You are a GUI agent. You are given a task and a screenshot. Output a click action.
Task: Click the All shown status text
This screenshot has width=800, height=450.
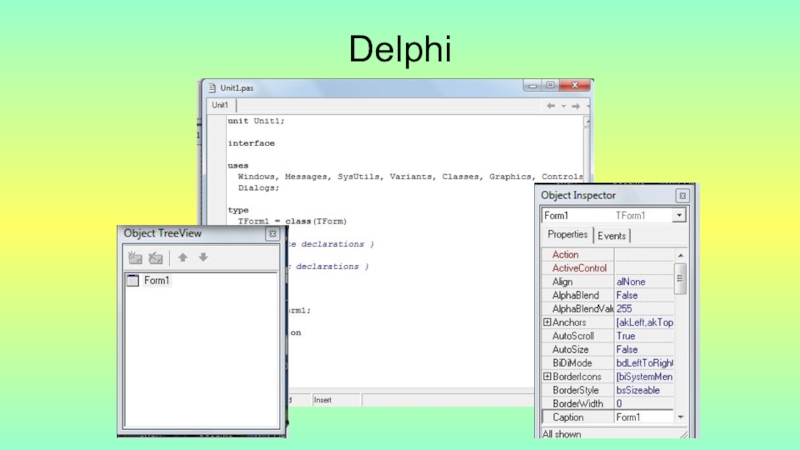coord(562,434)
